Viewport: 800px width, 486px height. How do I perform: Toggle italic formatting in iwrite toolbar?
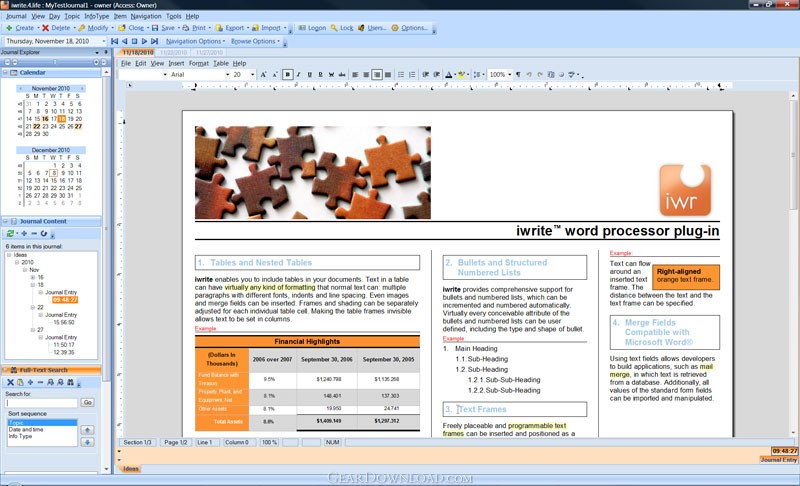(298, 75)
